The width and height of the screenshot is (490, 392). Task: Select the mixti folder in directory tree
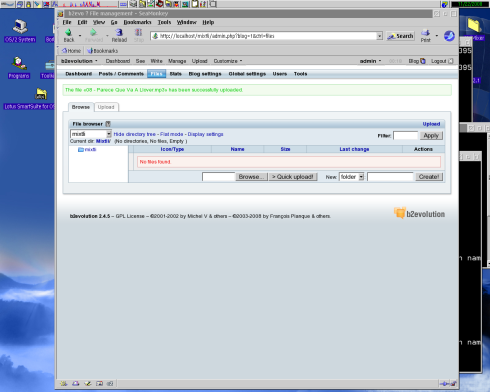(87, 150)
